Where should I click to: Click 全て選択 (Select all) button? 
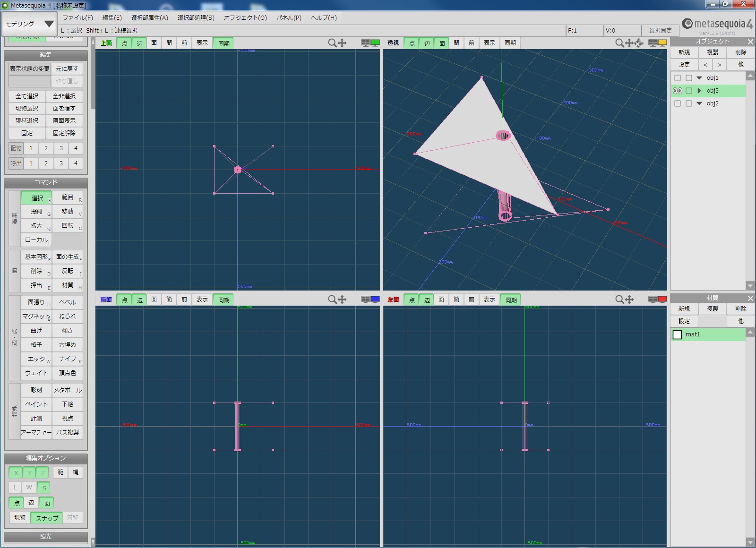27,96
